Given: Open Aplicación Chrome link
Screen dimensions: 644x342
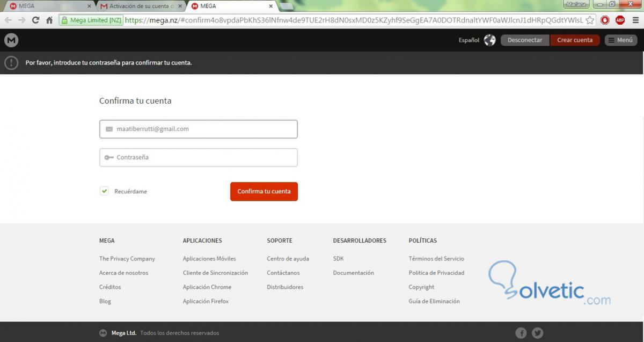Looking at the screenshot, I should coord(207,287).
